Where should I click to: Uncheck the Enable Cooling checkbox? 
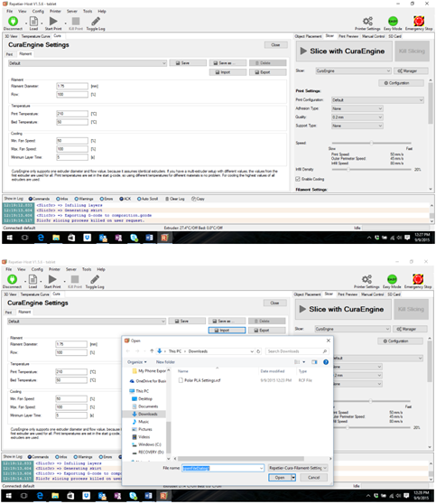[x=298, y=179]
